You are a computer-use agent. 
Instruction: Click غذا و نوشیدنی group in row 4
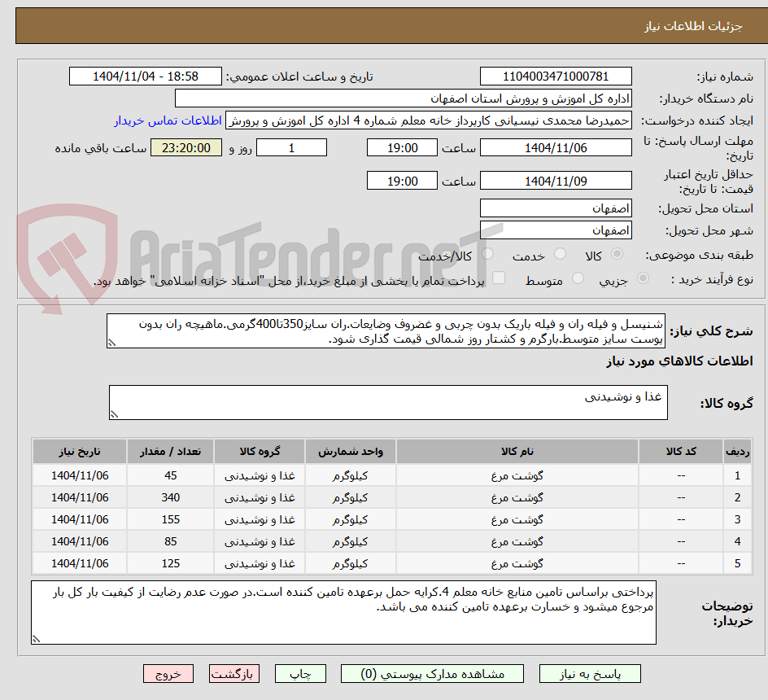(x=260, y=541)
